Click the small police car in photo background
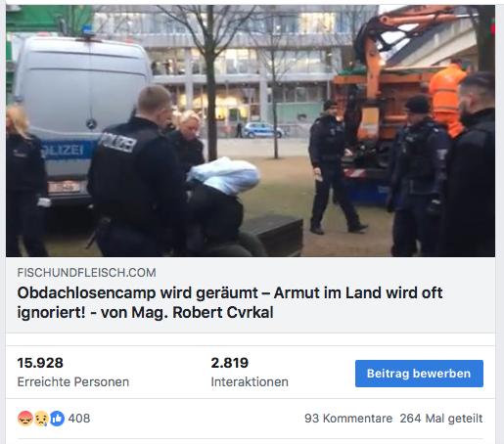Viewport: 504px width, 444px height. (262, 130)
